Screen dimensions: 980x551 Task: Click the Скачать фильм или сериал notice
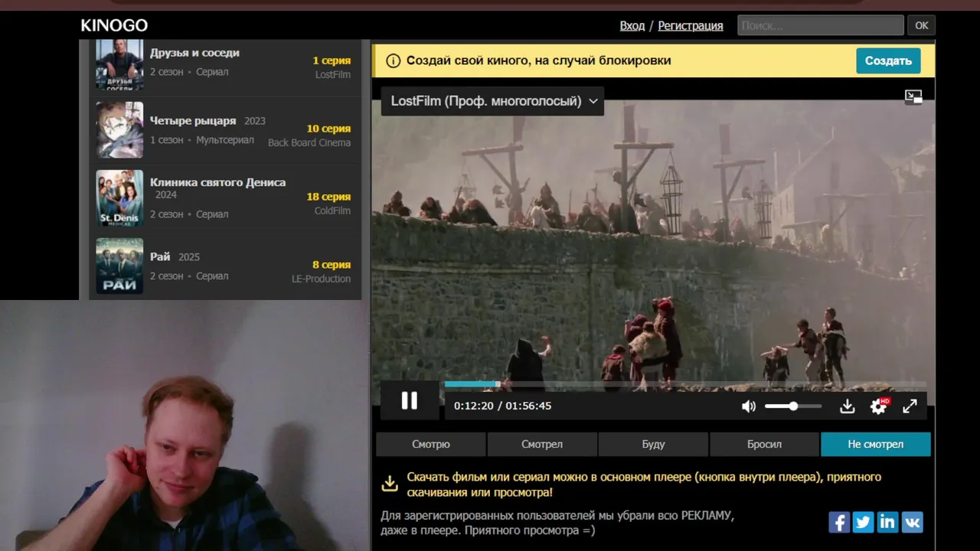click(x=644, y=484)
